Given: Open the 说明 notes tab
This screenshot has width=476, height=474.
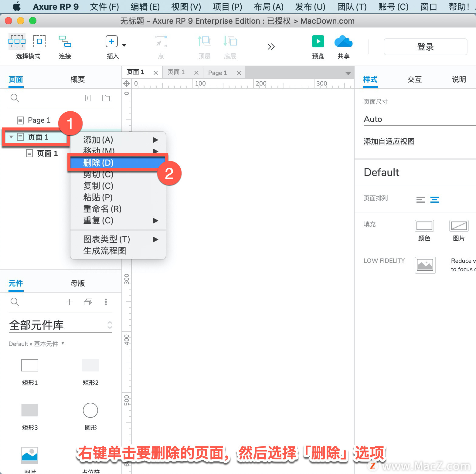Looking at the screenshot, I should coord(459,80).
